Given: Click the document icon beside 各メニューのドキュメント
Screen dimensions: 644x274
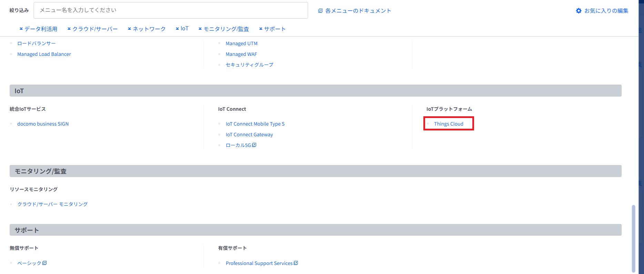Looking at the screenshot, I should point(320,11).
